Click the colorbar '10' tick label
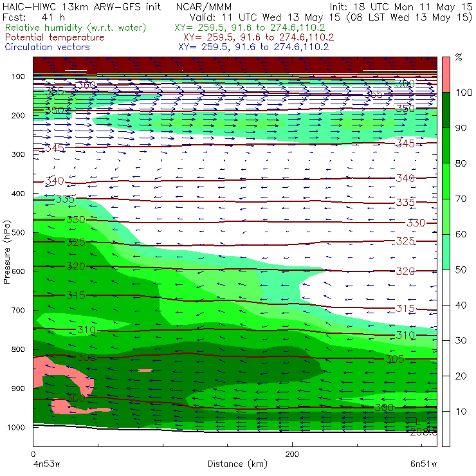Viewport: 476px width, 476px height. [x=461, y=411]
